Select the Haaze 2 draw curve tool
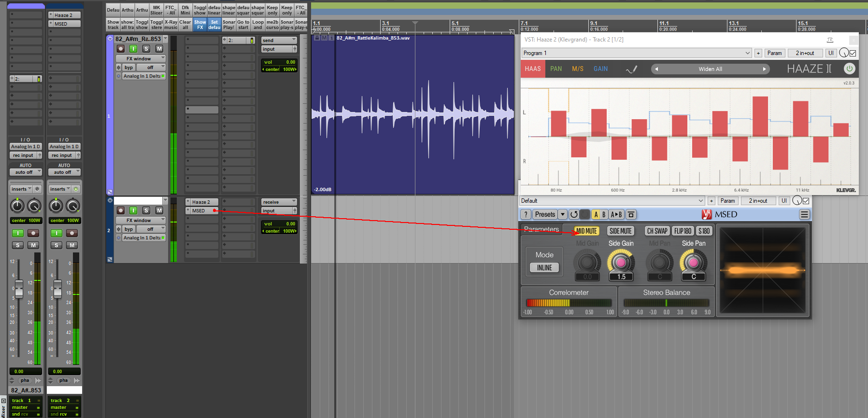Screen dimensions: 868x418 (x=632, y=69)
